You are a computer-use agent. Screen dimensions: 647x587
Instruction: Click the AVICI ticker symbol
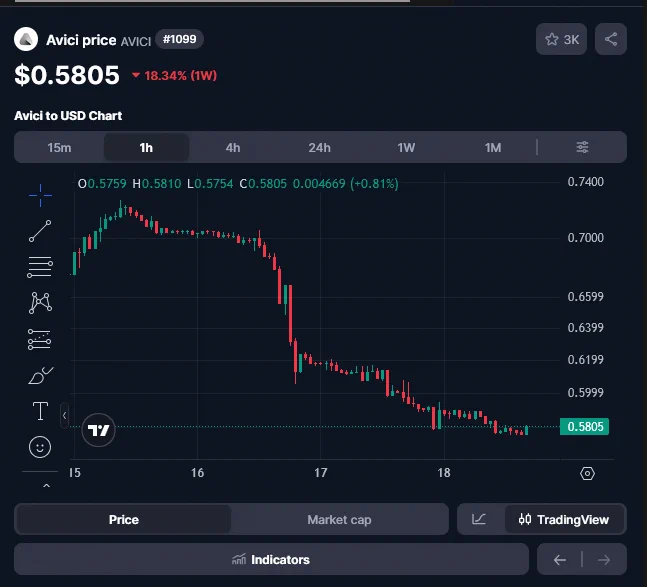coord(136,41)
